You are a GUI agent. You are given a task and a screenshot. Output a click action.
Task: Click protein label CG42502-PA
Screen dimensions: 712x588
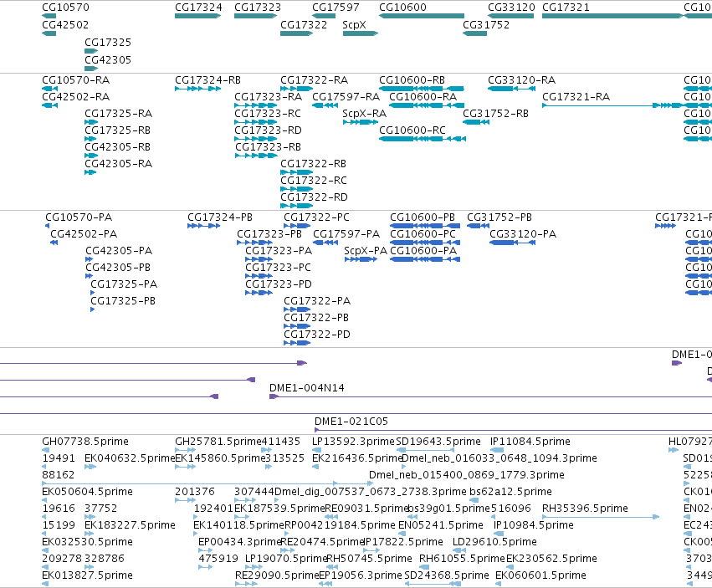click(84, 234)
